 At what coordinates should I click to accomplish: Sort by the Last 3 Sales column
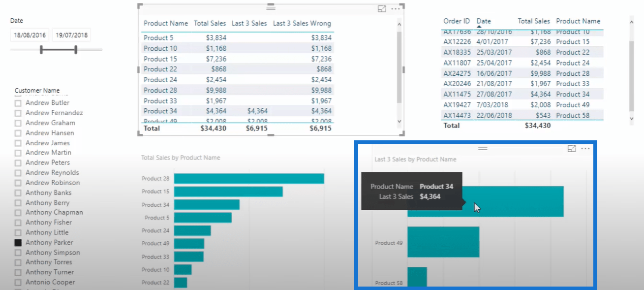click(x=249, y=23)
